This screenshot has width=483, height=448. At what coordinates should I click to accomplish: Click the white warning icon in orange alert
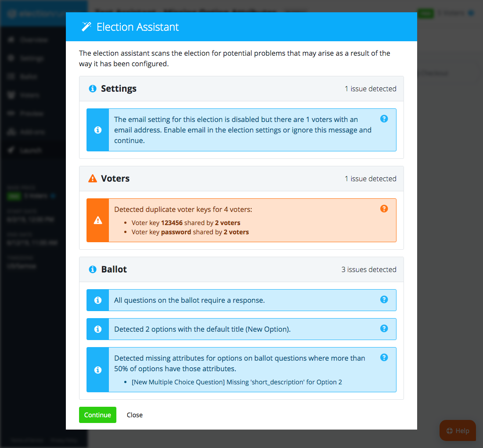point(98,220)
